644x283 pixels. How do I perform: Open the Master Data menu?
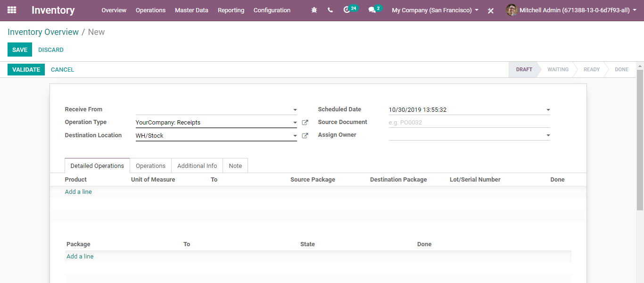(x=191, y=10)
